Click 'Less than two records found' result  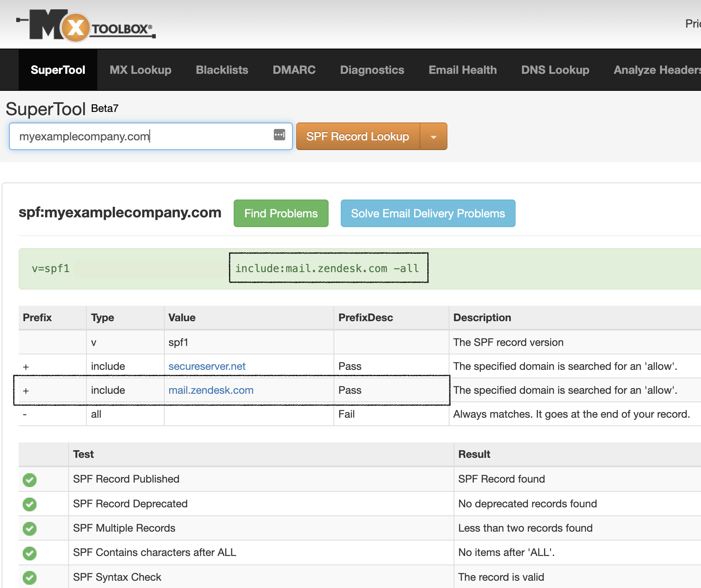tap(525, 528)
